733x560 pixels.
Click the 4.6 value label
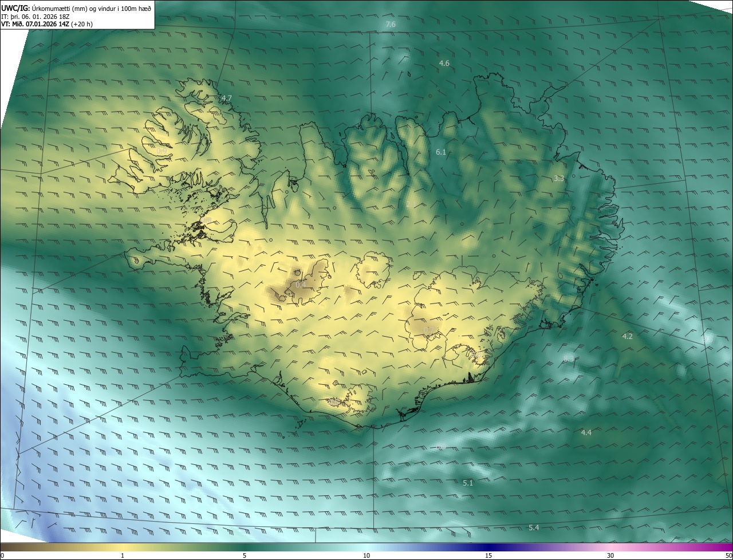pos(444,63)
